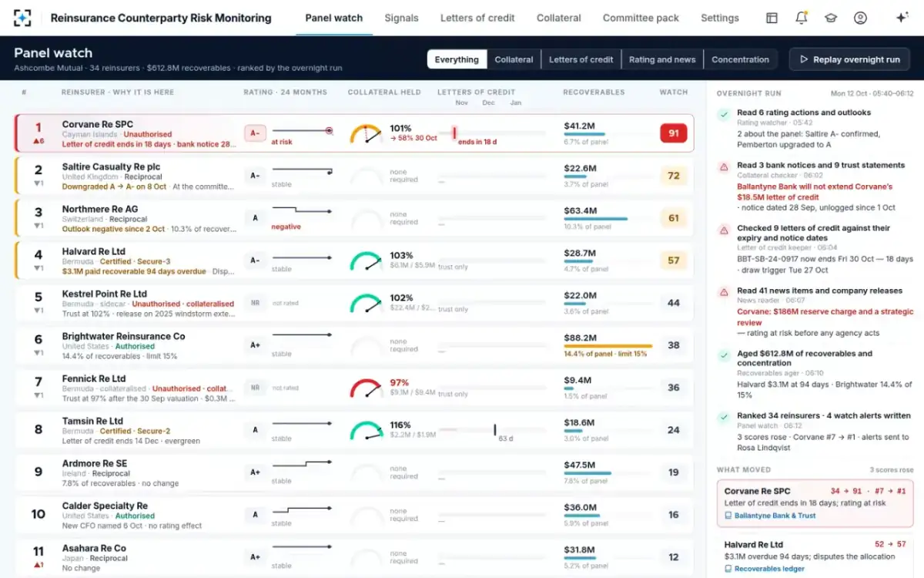This screenshot has width=924, height=578.
Task: Click the check icon beside Aged $612.8M of recoverables
Action: [723, 355]
